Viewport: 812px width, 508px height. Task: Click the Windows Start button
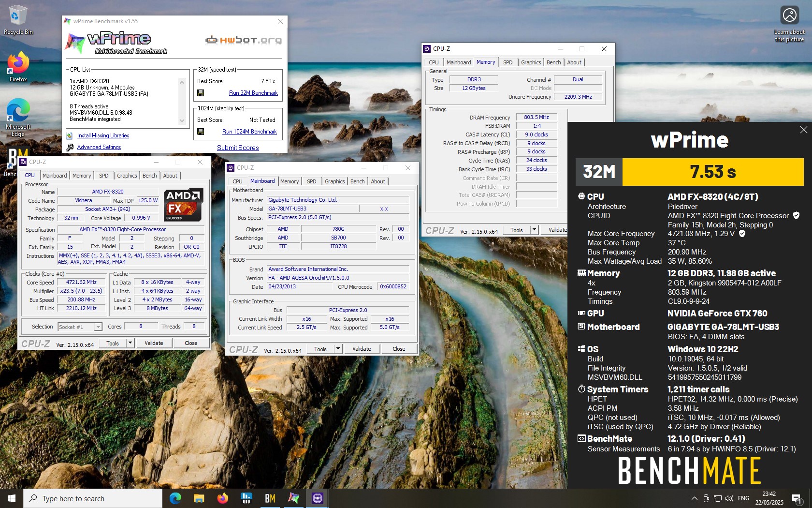pyautogui.click(x=12, y=498)
